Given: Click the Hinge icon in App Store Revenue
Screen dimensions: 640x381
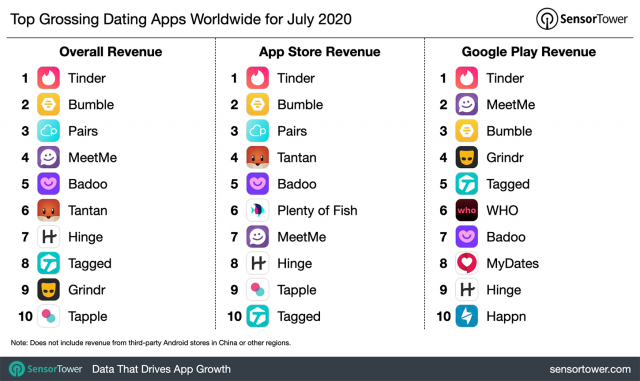Looking at the screenshot, I should [x=258, y=263].
